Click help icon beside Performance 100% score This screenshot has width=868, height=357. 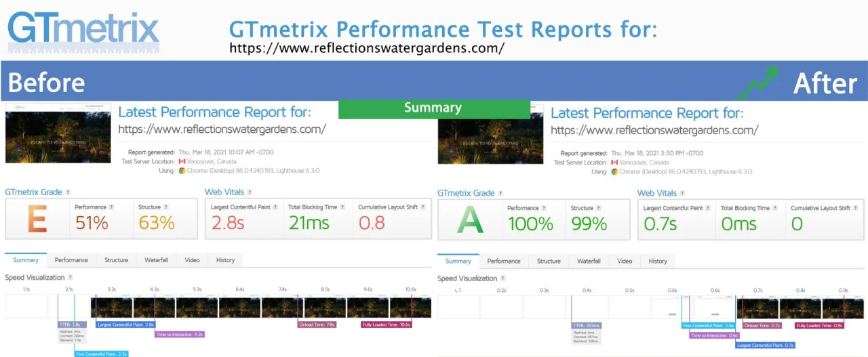coord(544,208)
